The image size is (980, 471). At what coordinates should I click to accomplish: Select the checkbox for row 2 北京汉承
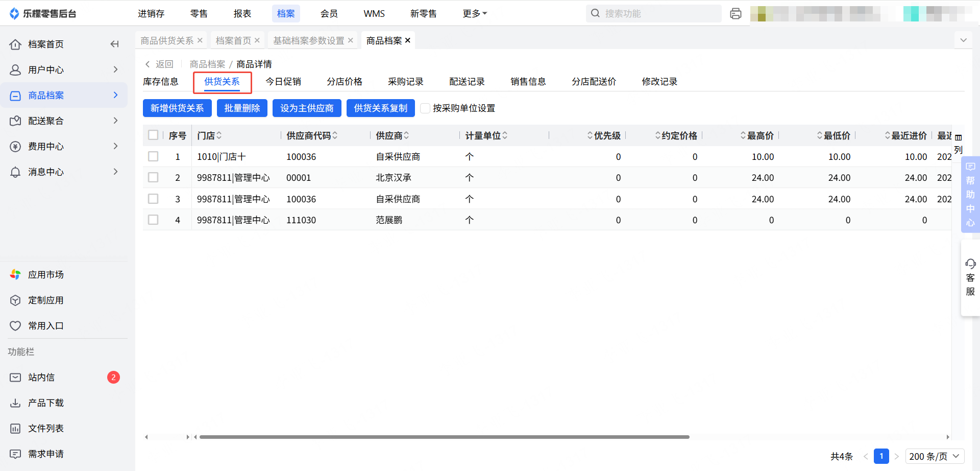(x=153, y=178)
